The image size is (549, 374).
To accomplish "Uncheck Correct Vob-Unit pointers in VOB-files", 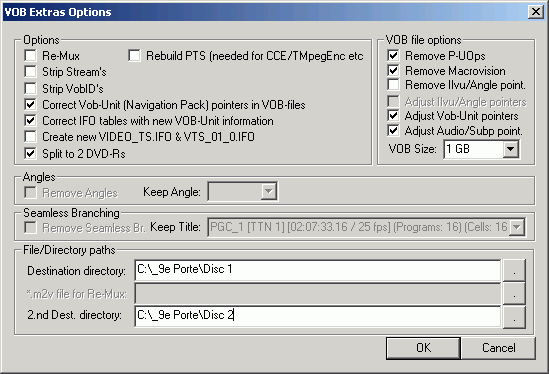I will tap(30, 104).
